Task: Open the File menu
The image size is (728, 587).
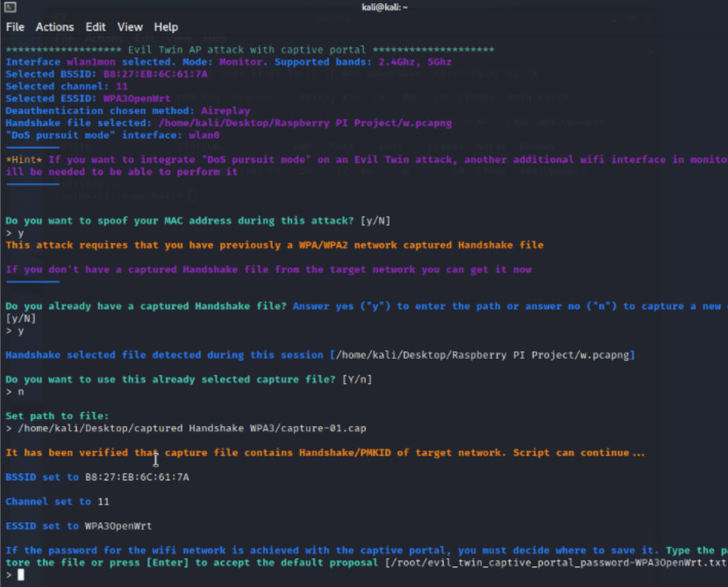Action: tap(15, 27)
